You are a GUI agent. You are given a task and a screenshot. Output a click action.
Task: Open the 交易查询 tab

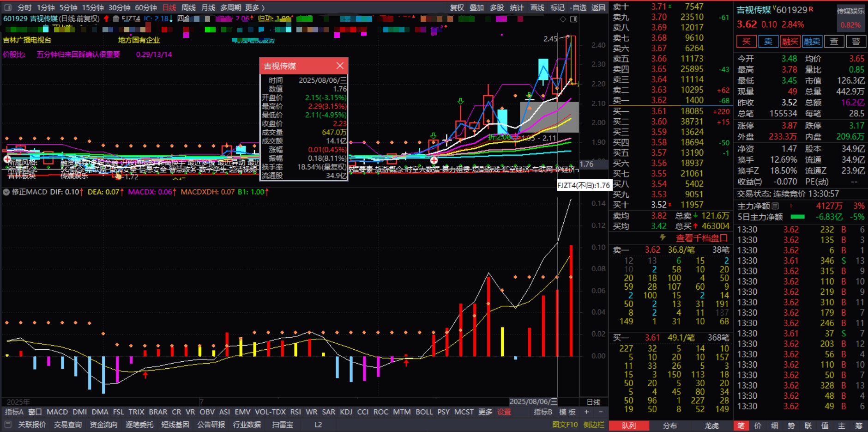[x=68, y=425]
